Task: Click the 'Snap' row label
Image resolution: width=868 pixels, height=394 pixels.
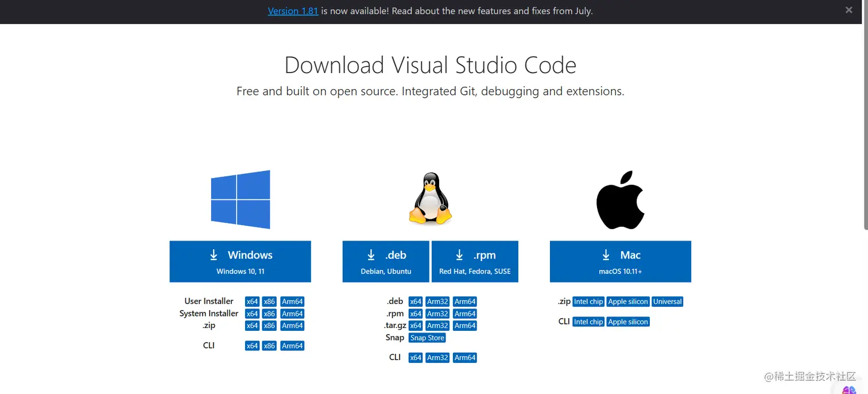Action: pos(395,337)
